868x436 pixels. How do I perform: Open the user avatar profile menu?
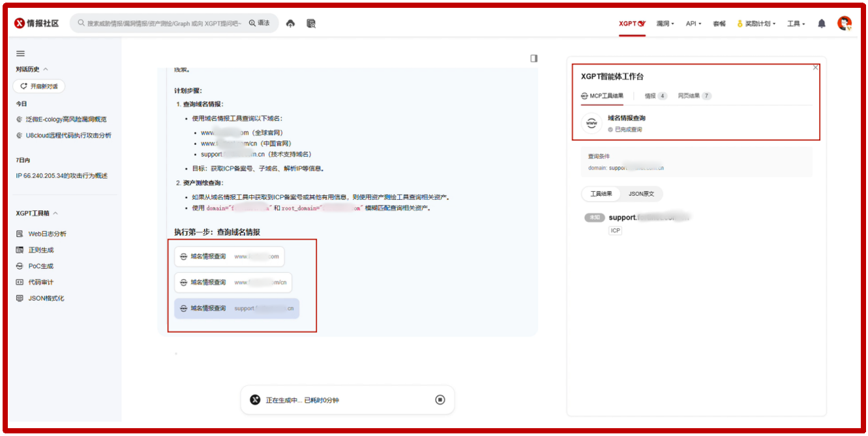click(x=845, y=23)
